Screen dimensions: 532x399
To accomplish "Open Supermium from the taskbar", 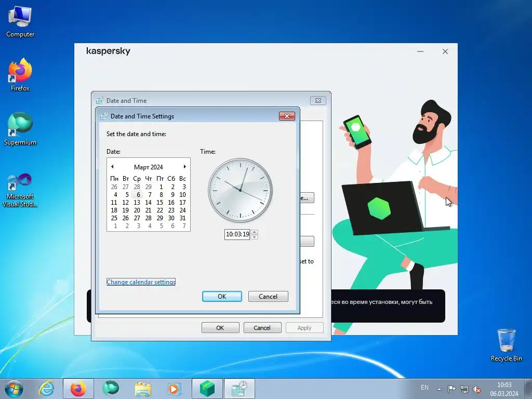I will click(111, 389).
